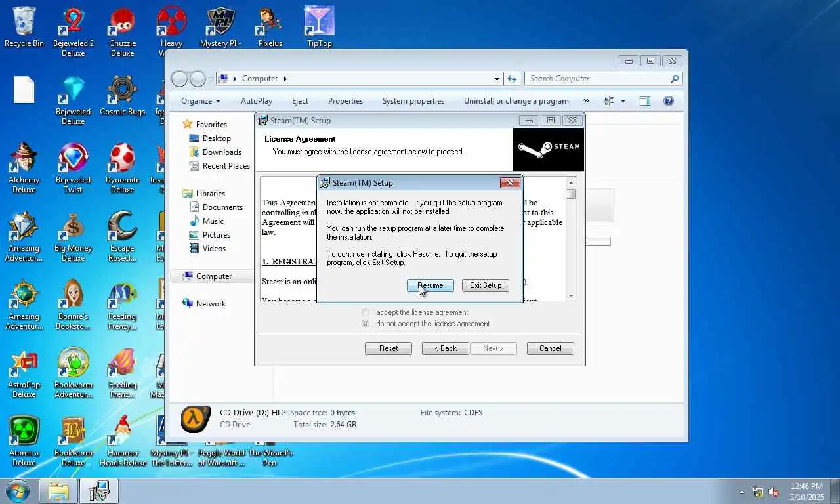Select the Mystery PI desktop icon at the top
The width and height of the screenshot is (840, 504).
(x=220, y=27)
